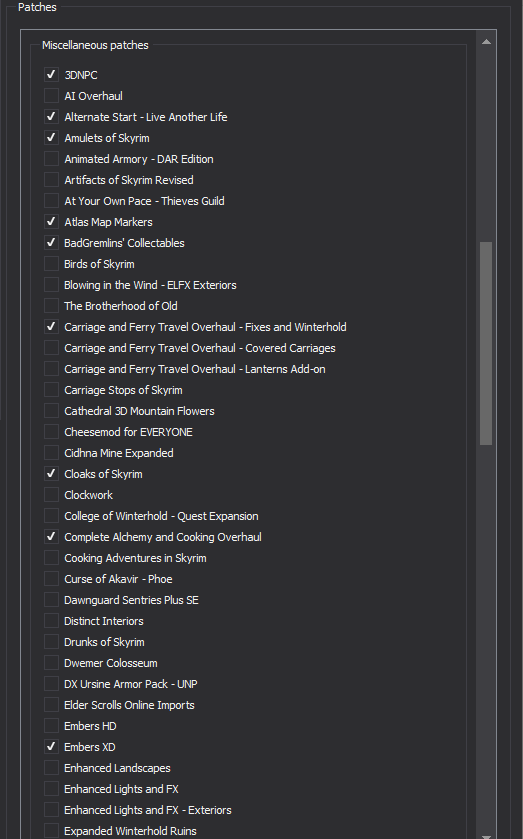Image resolution: width=523 pixels, height=839 pixels.
Task: Uncheck the Atlas Map Markers patch
Action: click(x=51, y=222)
